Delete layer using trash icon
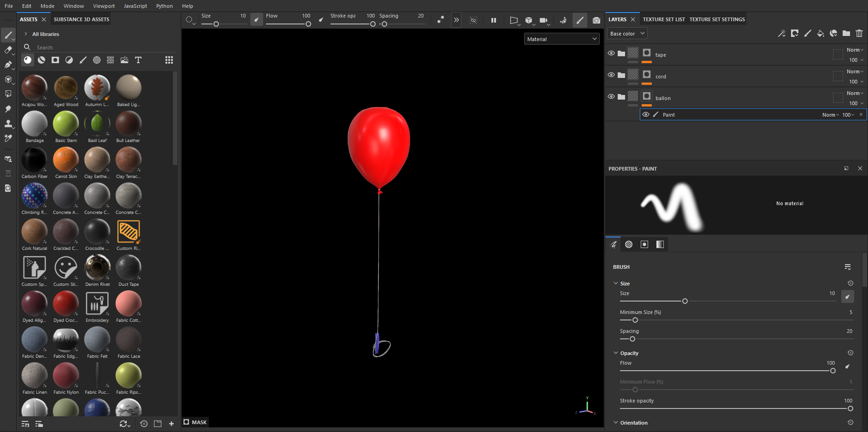This screenshot has width=868, height=432. pos(859,33)
